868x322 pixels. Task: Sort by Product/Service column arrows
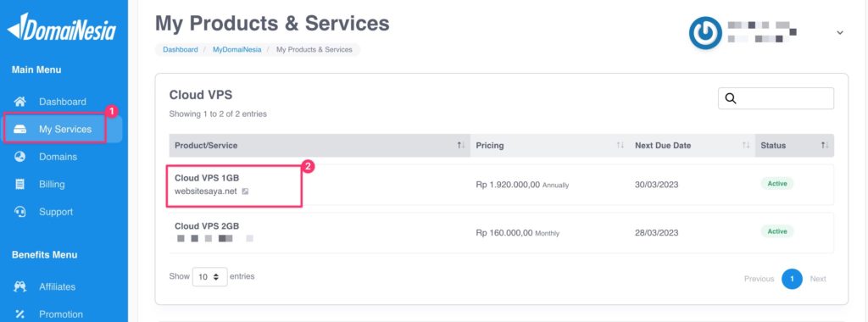(x=460, y=146)
